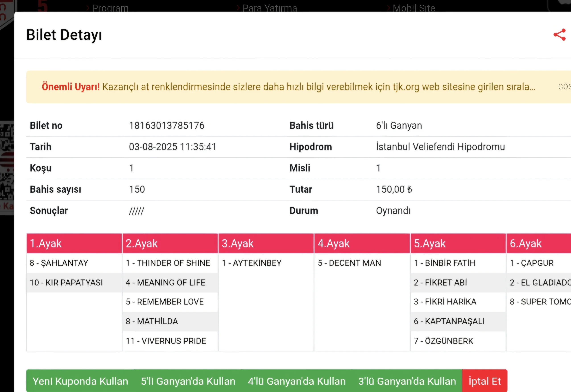
Task: Click İstanbul Veliefendi Hipodromu value
Action: coord(440,147)
